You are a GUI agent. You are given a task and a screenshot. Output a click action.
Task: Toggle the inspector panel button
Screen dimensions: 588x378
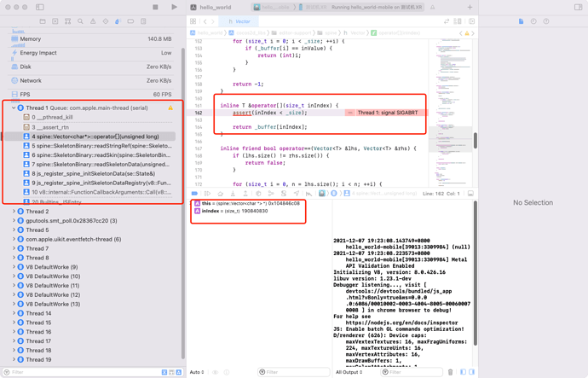coord(579,7)
